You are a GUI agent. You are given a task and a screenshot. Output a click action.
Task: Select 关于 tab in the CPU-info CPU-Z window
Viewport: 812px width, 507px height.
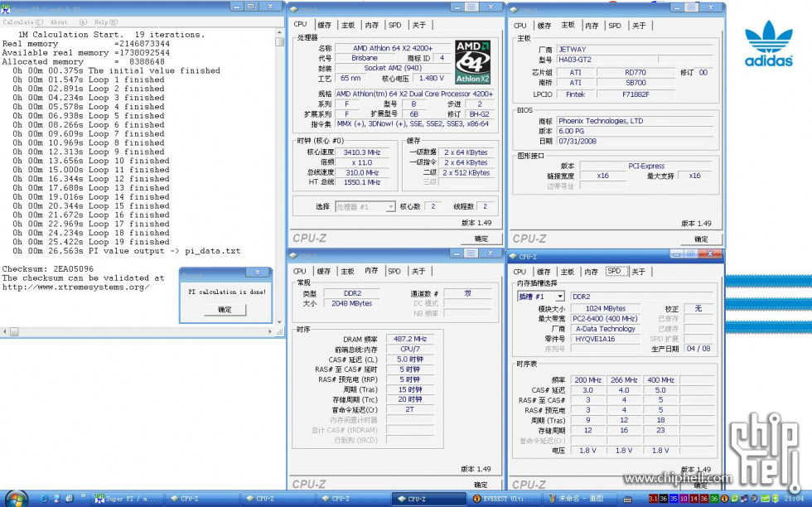[419, 25]
